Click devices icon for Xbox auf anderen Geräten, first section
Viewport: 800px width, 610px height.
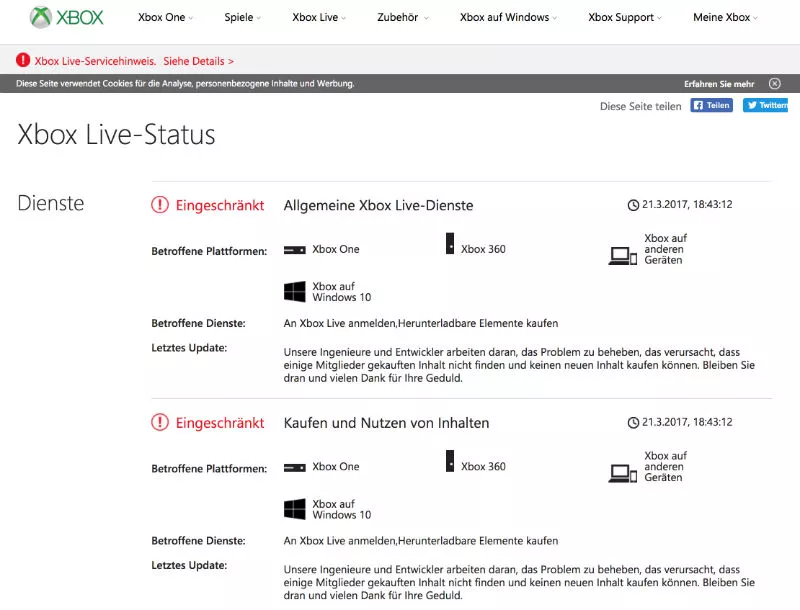622,256
